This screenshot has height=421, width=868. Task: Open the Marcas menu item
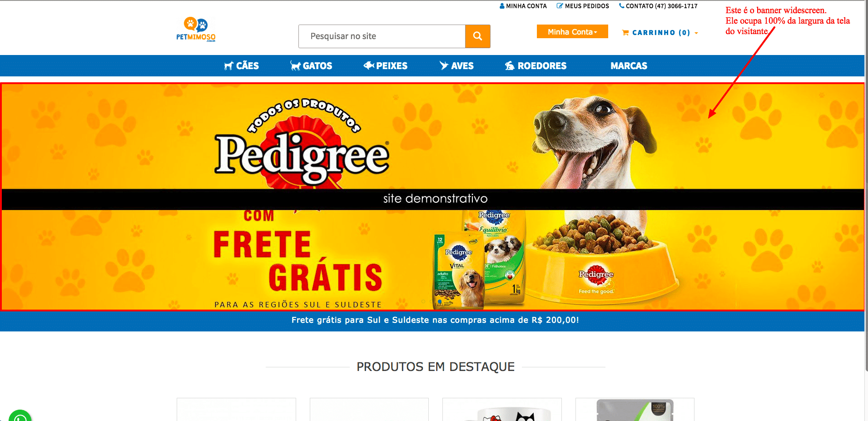(629, 66)
